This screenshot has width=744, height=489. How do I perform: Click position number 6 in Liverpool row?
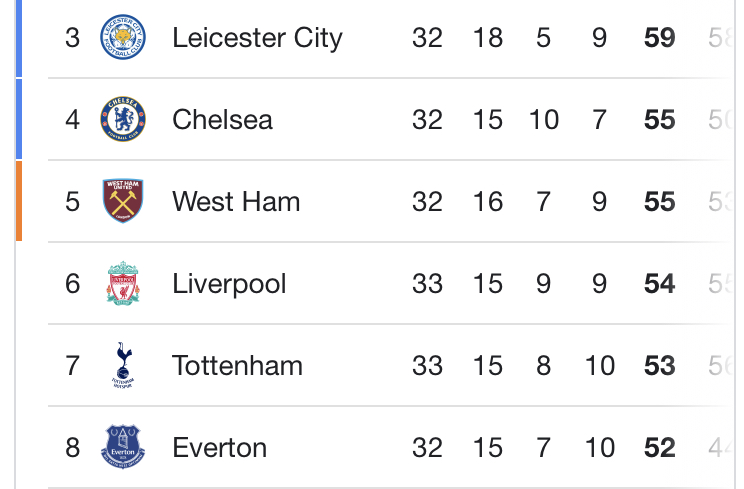(72, 284)
